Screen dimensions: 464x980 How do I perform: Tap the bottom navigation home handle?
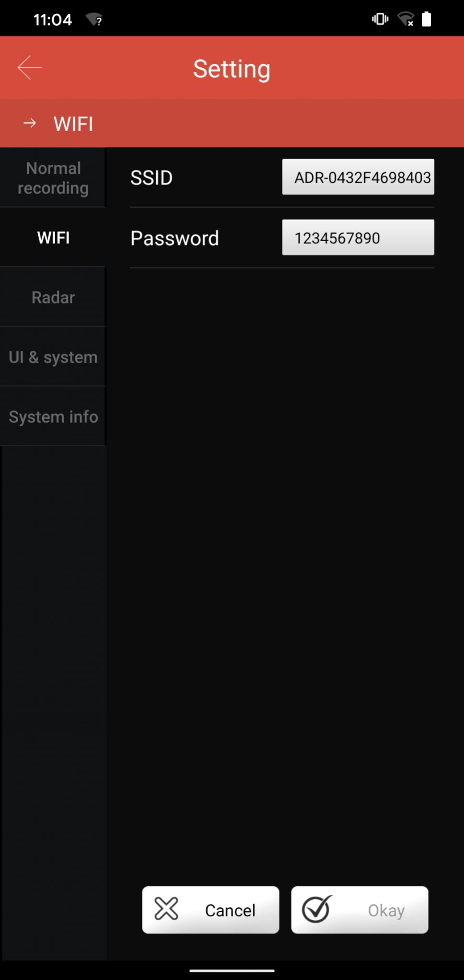click(x=232, y=971)
